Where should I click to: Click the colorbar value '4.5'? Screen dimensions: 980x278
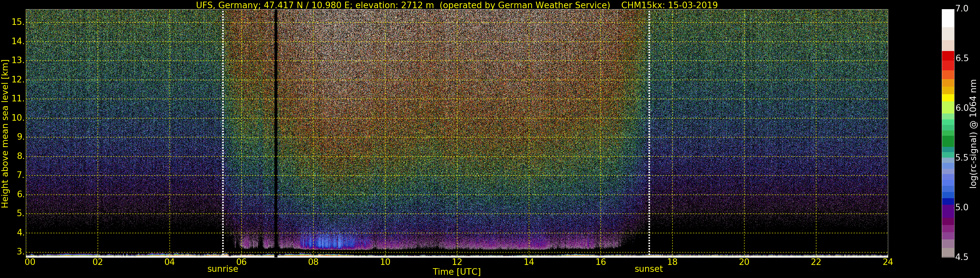(962, 257)
